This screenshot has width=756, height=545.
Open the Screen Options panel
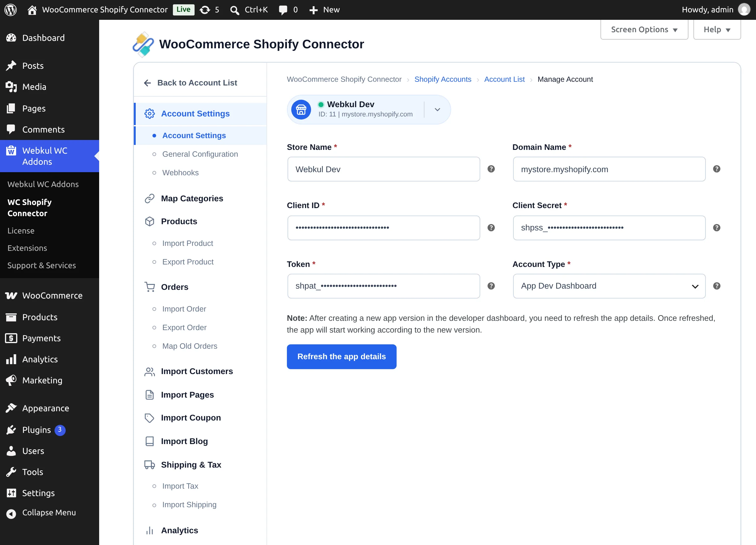(644, 30)
